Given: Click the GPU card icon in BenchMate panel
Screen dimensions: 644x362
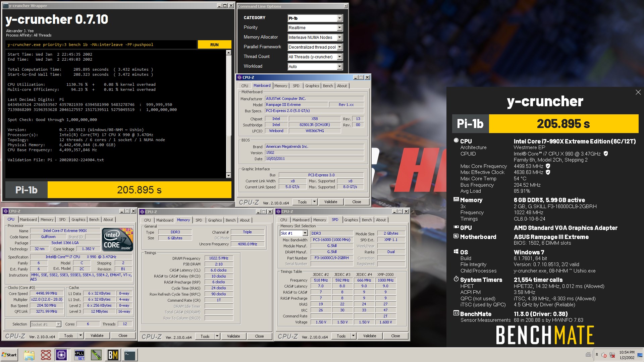Looking at the screenshot, I should tap(456, 227).
